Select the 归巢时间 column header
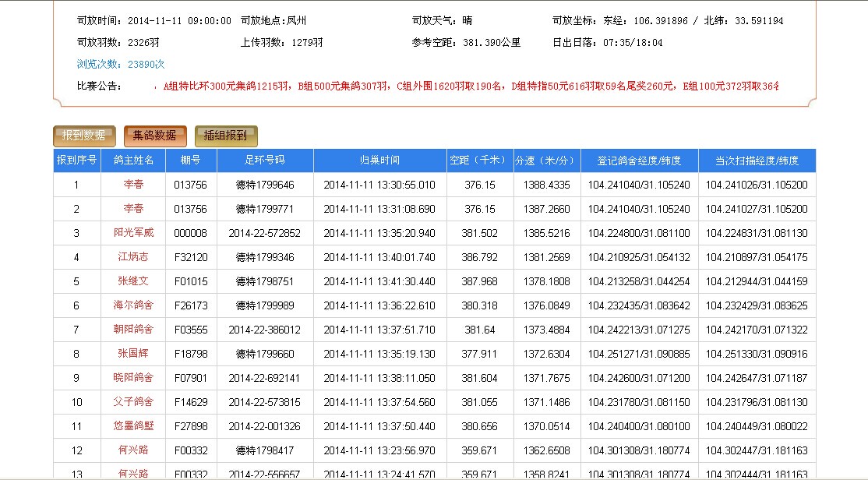 click(x=379, y=161)
